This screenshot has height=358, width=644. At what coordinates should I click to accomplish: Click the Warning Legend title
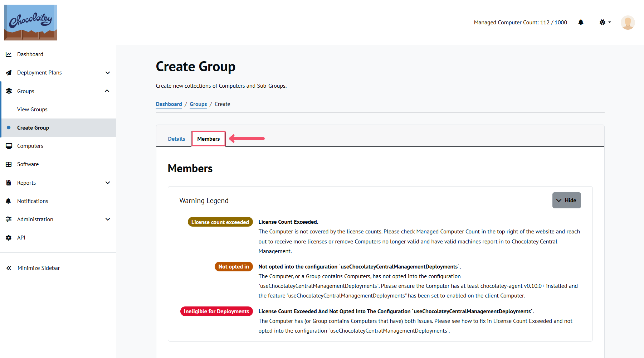204,201
